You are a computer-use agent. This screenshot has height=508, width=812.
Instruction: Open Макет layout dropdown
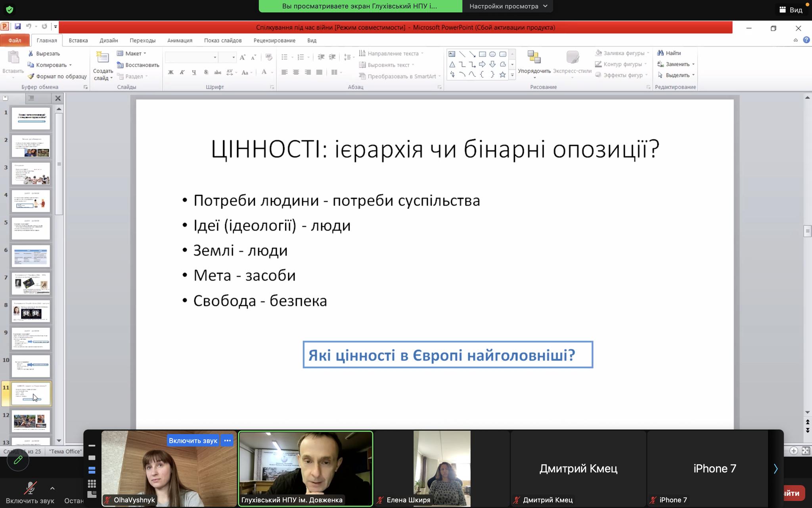pos(132,54)
